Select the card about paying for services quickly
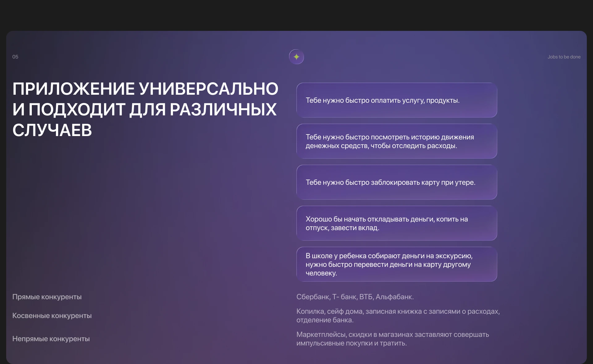The width and height of the screenshot is (593, 364). tap(396, 100)
